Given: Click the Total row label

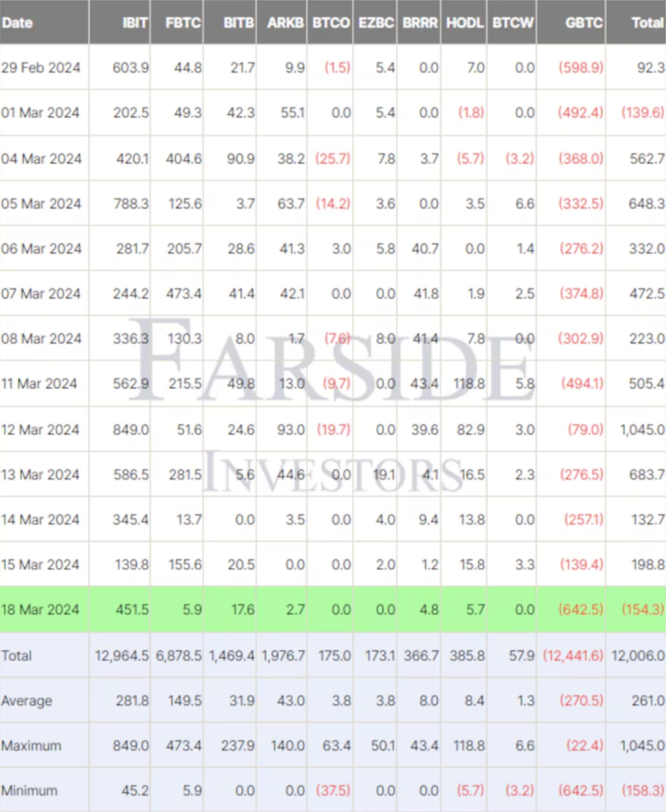Looking at the screenshot, I should (x=17, y=656).
